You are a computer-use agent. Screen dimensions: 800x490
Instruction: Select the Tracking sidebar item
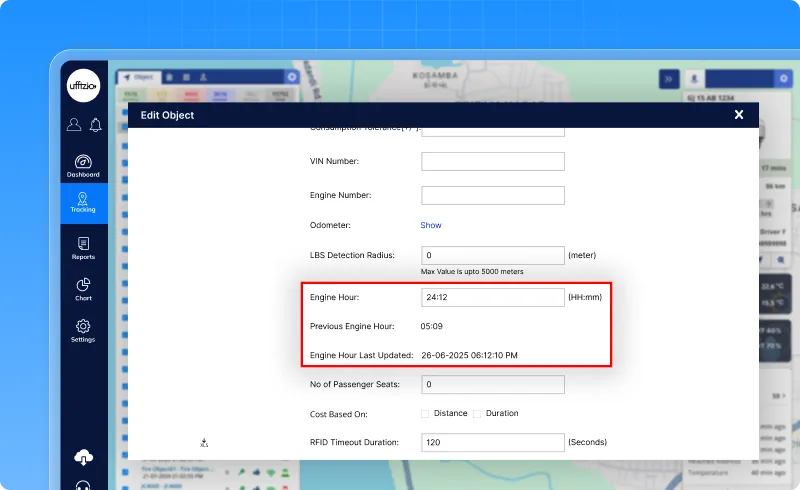click(83, 203)
